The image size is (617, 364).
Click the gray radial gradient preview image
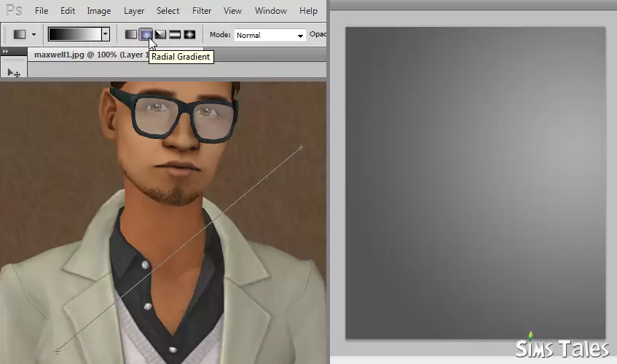[x=476, y=183]
